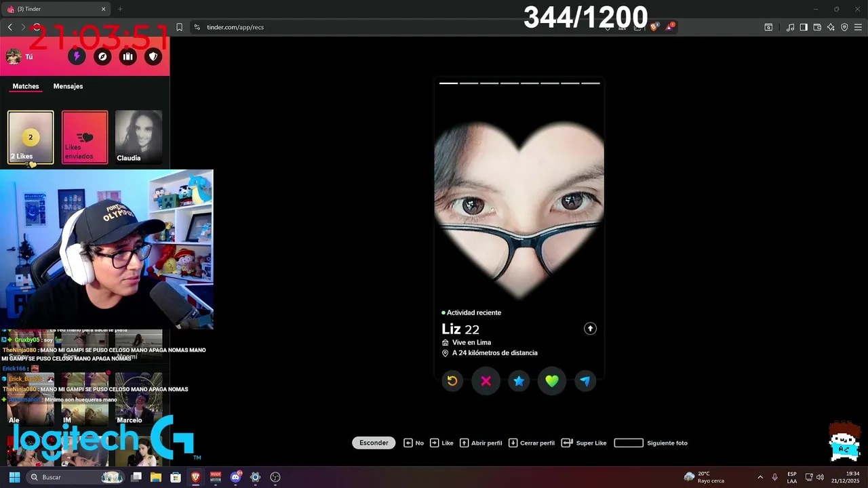Open the 2 Likes card
This screenshot has height=488, width=868.
[31, 138]
